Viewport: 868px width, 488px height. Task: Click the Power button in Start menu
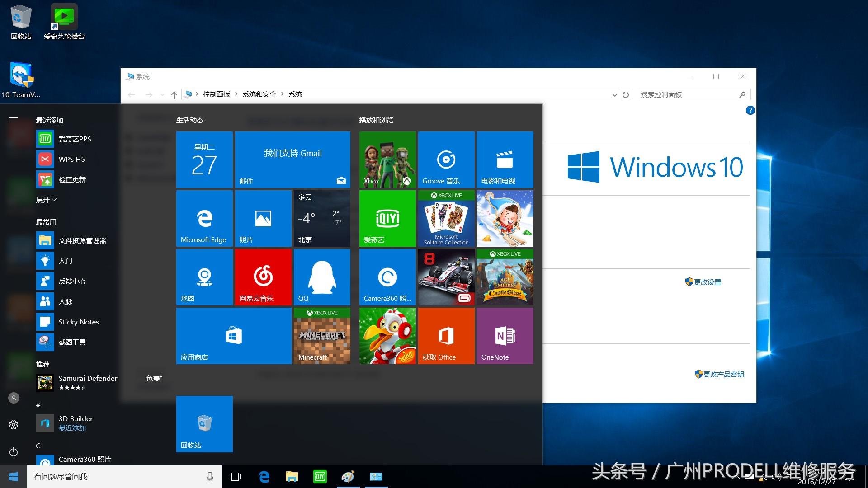14,452
